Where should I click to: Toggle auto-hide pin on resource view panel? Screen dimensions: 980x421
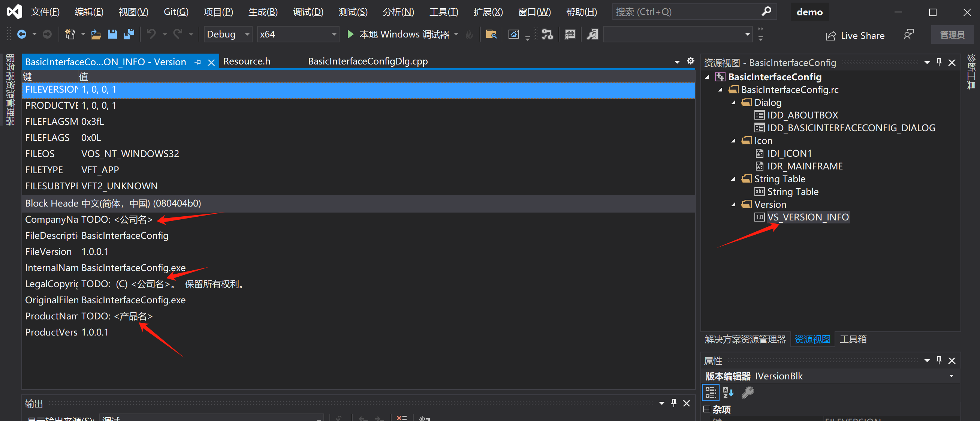tap(939, 63)
